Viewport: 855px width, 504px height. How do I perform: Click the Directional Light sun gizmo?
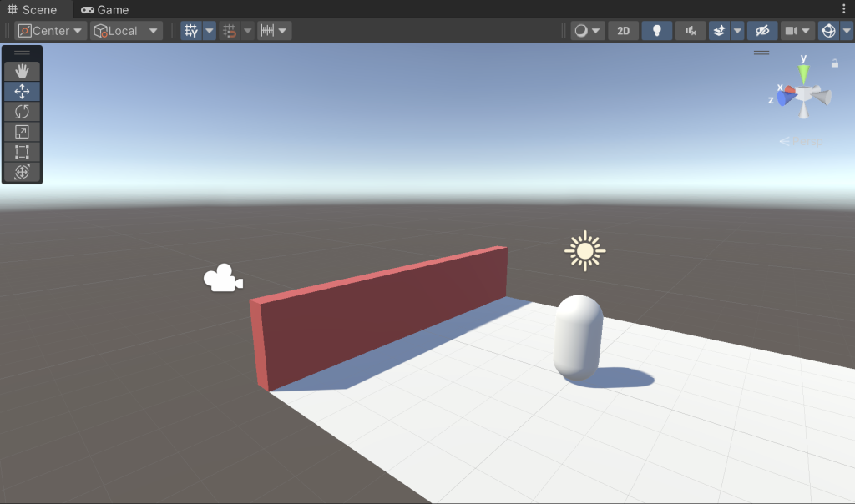584,250
